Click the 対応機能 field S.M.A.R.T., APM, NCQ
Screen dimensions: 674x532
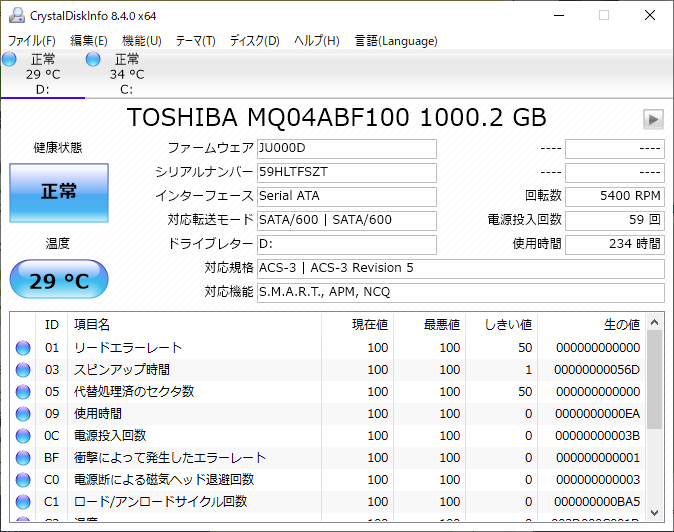coord(461,293)
